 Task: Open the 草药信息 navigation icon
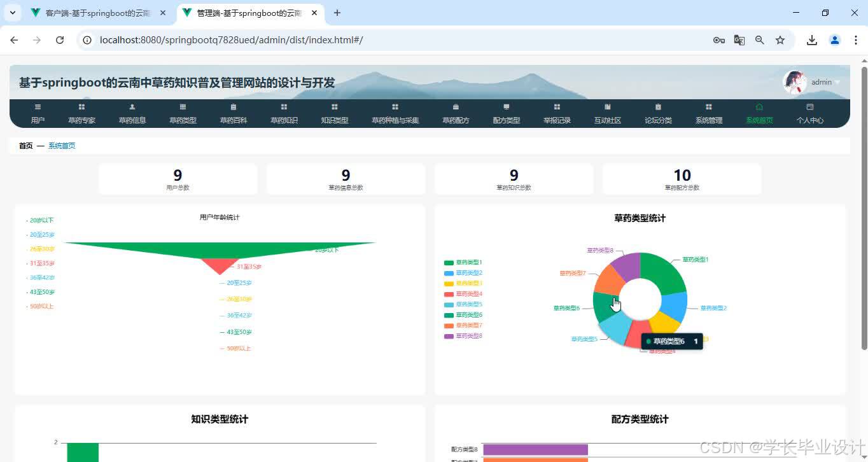pyautogui.click(x=132, y=107)
